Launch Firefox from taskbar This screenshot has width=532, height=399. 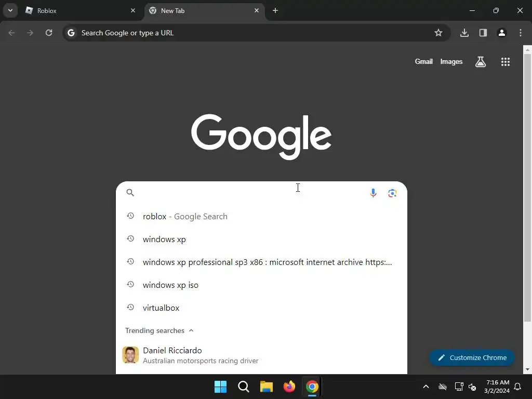click(289, 387)
